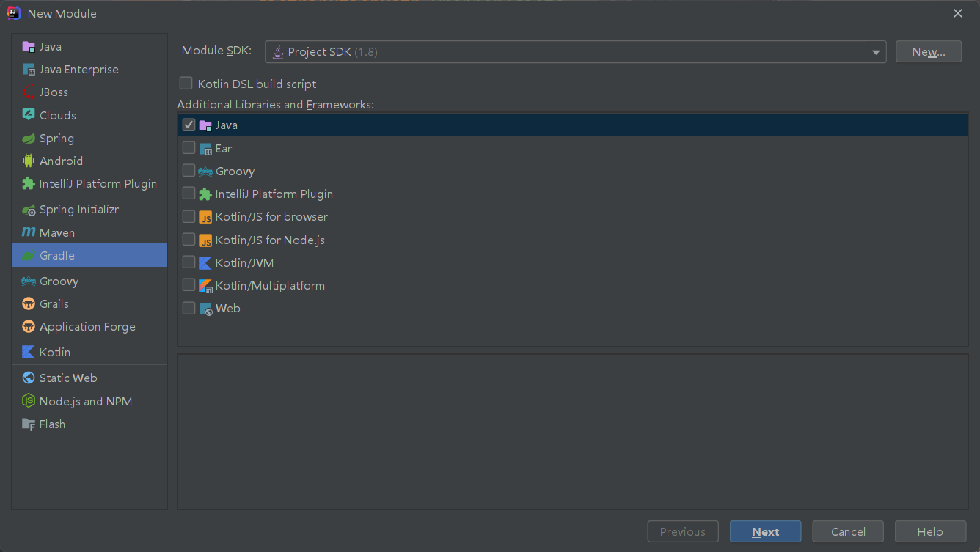The width and height of the screenshot is (980, 552).
Task: Click IntelliJ IDEA logo in title bar
Action: 14,12
